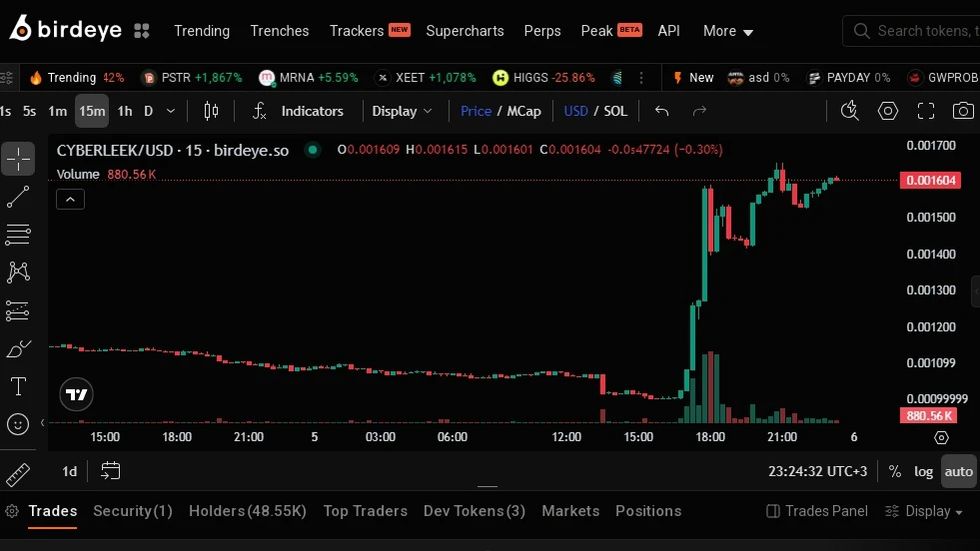This screenshot has height=551, width=980.
Task: Take a chart snapshot with camera icon
Action: 963,111
